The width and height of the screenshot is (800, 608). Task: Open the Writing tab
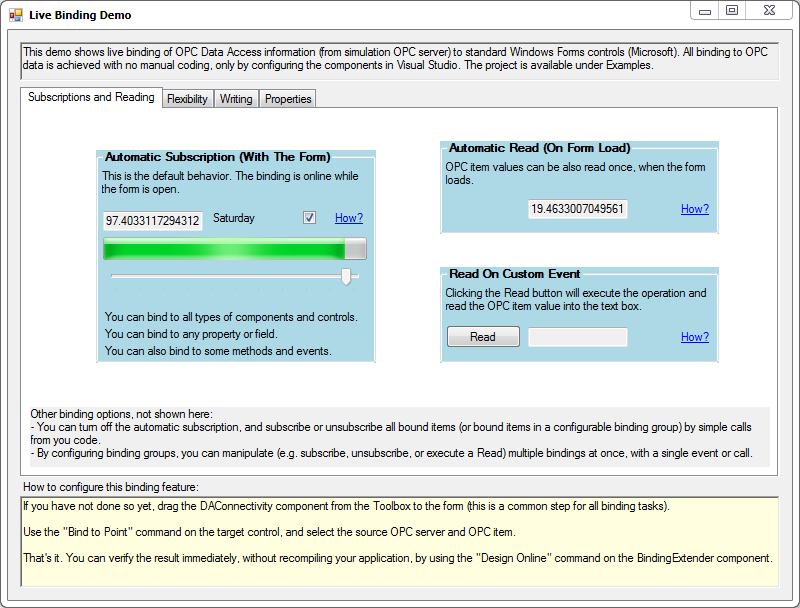coord(236,99)
